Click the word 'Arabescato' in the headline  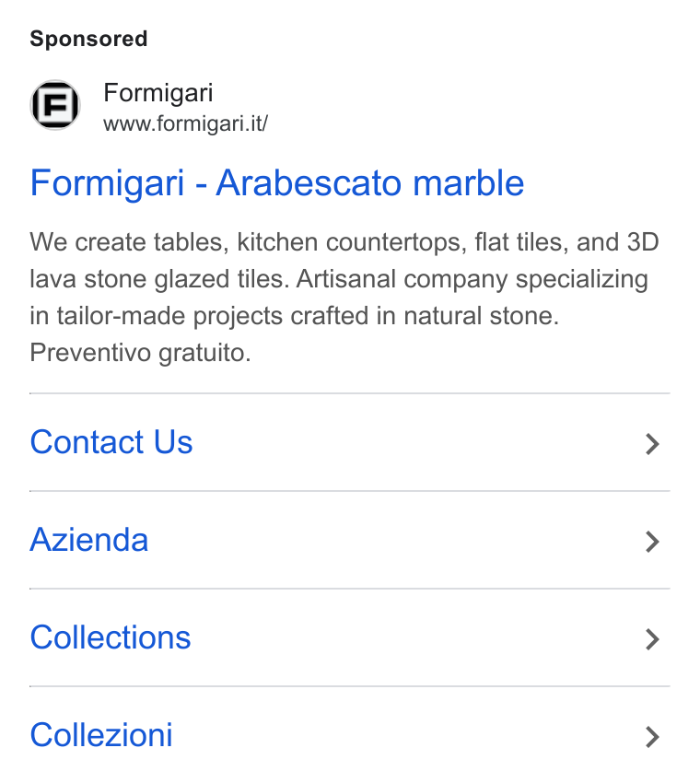point(309,183)
